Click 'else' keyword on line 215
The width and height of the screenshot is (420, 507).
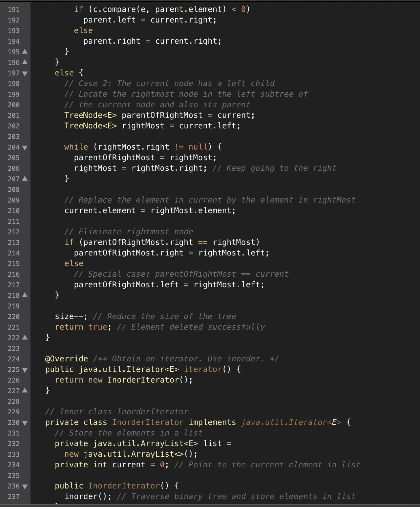pyautogui.click(x=74, y=263)
